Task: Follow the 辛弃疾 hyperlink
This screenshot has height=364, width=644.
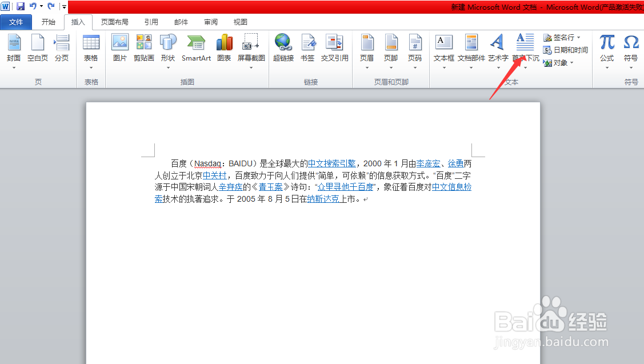Action: [230, 187]
